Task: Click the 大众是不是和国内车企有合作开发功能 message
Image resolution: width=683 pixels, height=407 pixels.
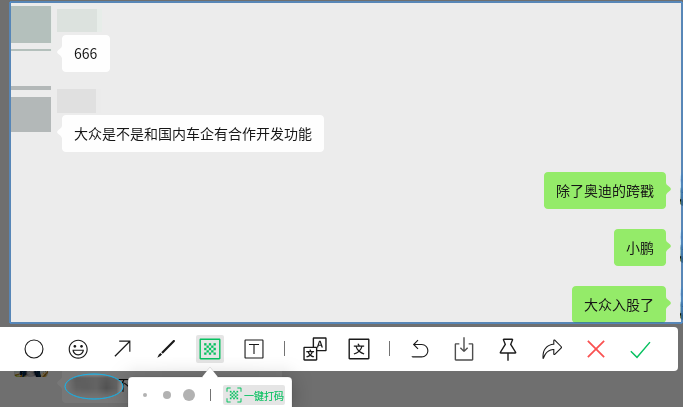Action: [x=193, y=134]
